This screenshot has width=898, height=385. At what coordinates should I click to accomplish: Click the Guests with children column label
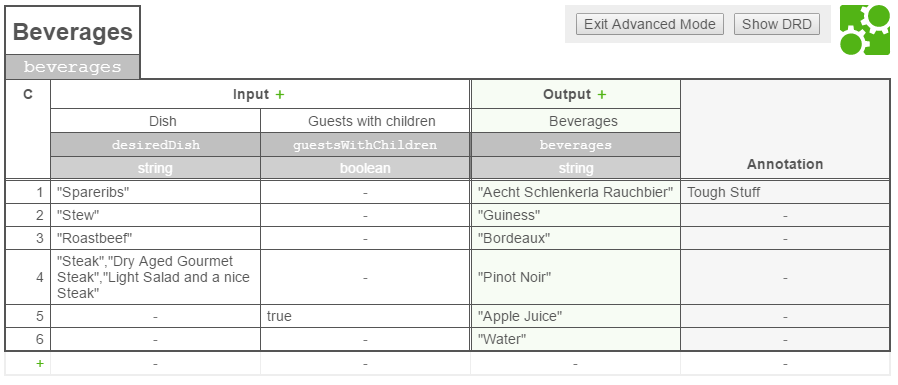pyautogui.click(x=372, y=121)
